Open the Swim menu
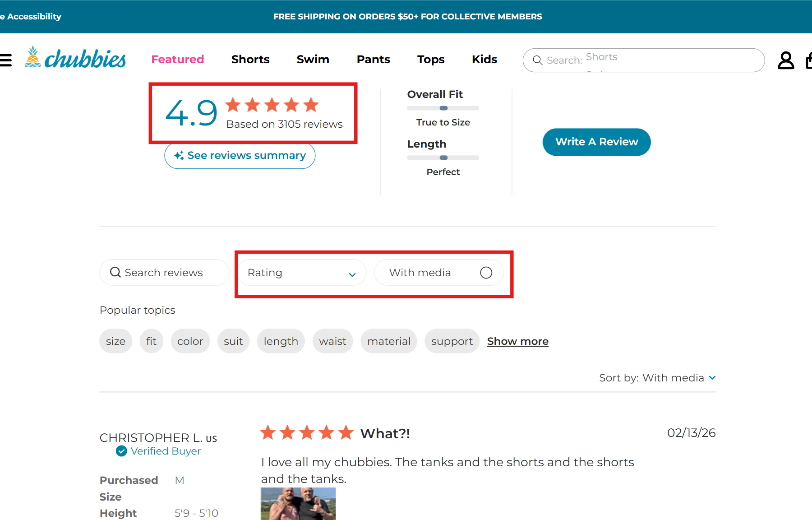Image resolution: width=812 pixels, height=520 pixels. (313, 60)
